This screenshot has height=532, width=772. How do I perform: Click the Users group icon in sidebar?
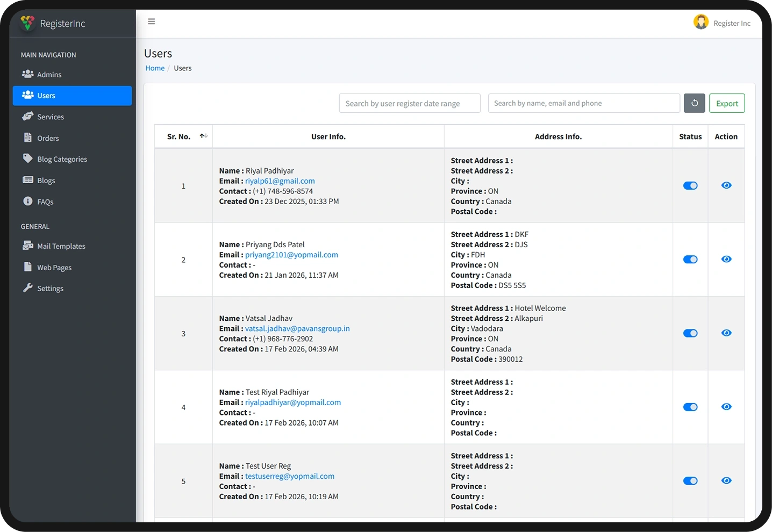coord(28,95)
